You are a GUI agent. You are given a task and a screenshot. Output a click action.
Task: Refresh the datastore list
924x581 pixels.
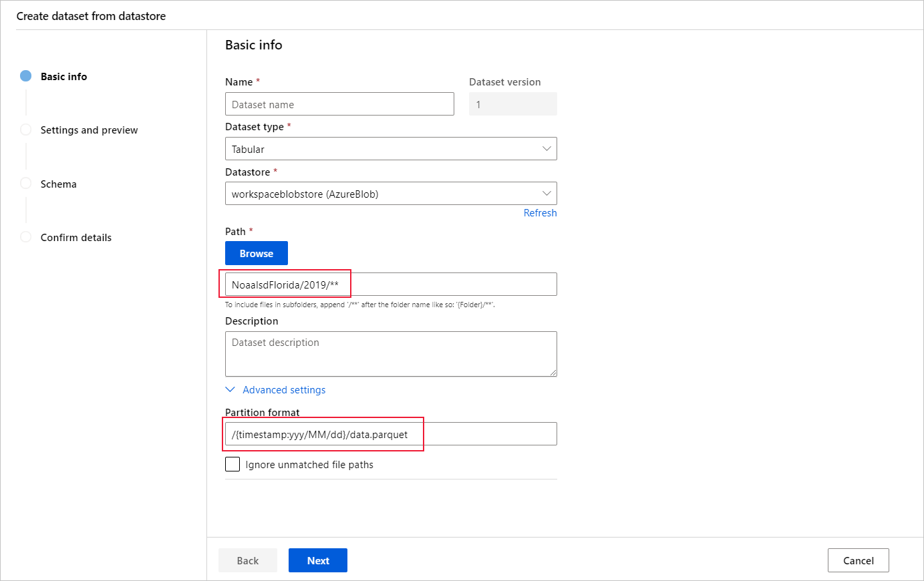point(540,213)
